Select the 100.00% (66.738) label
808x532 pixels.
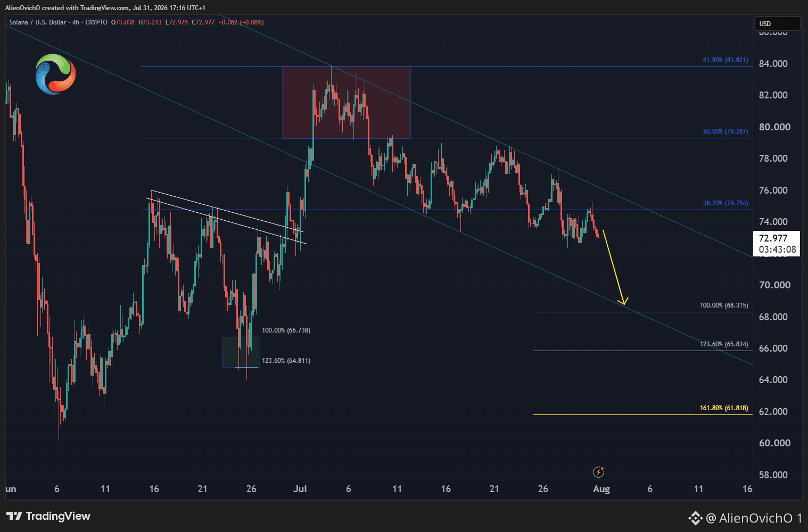point(286,330)
